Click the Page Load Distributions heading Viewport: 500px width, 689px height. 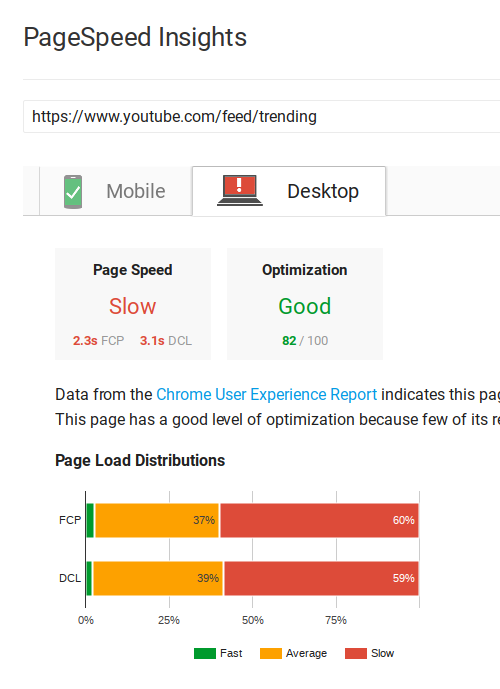(x=140, y=461)
